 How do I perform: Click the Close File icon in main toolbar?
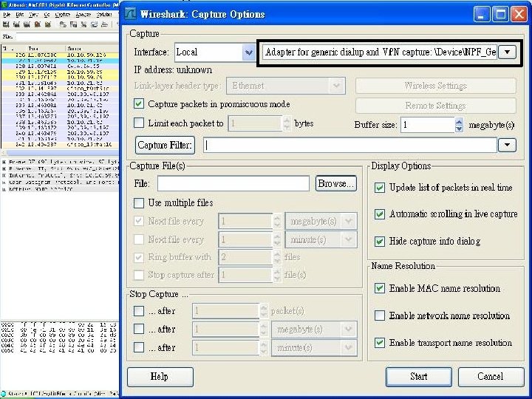point(83,24)
